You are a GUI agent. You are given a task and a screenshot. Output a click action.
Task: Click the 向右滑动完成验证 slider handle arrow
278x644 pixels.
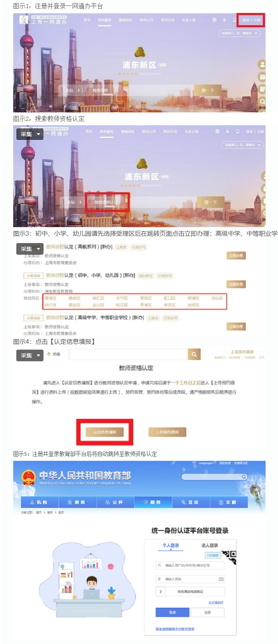[161, 591]
